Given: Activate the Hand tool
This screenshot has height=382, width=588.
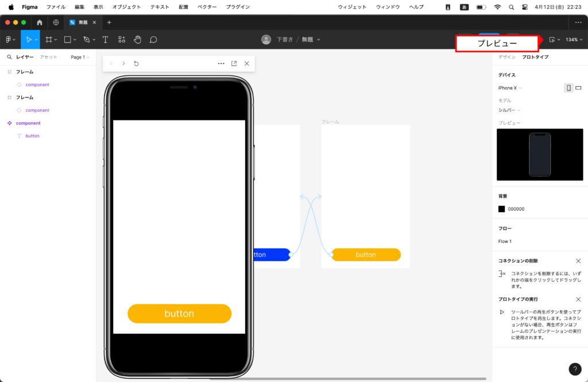Looking at the screenshot, I should (137, 40).
